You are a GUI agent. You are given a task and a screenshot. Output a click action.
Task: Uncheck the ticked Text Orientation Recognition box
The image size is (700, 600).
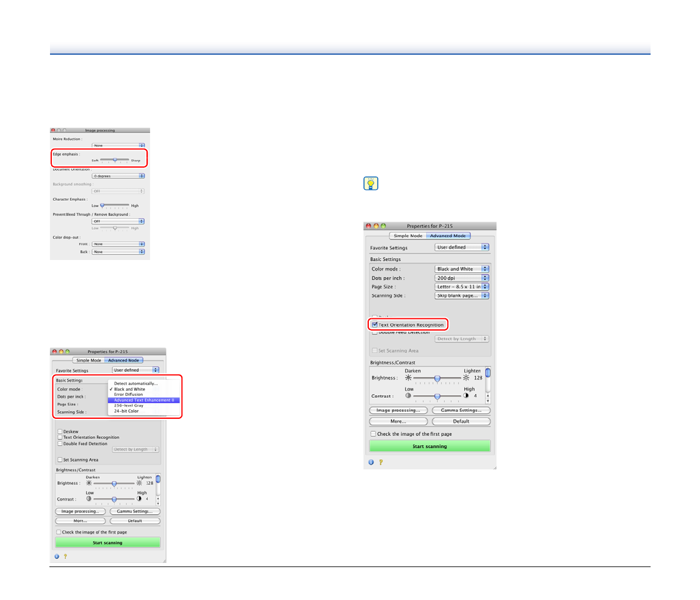(375, 325)
